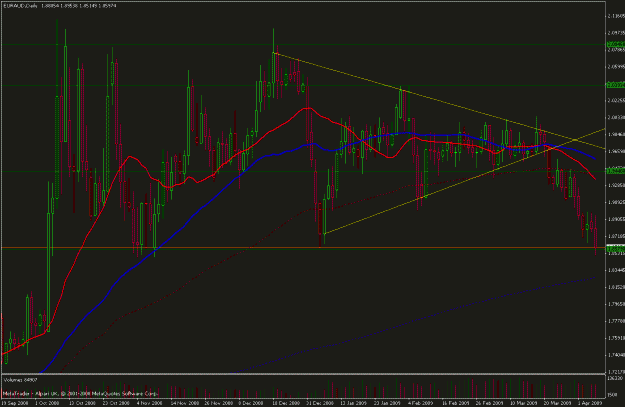Click the 26 Nov 2008 date label
Viewport: 625px width, 407px height.
(x=218, y=403)
